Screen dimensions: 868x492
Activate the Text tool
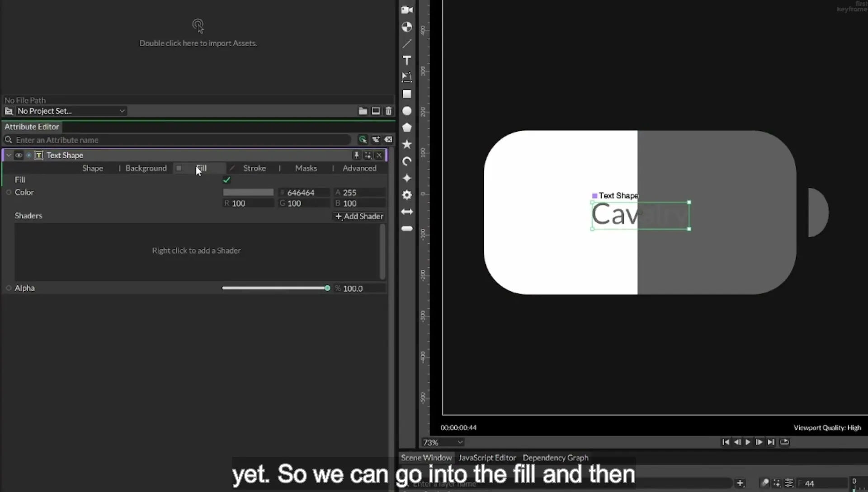pos(407,61)
